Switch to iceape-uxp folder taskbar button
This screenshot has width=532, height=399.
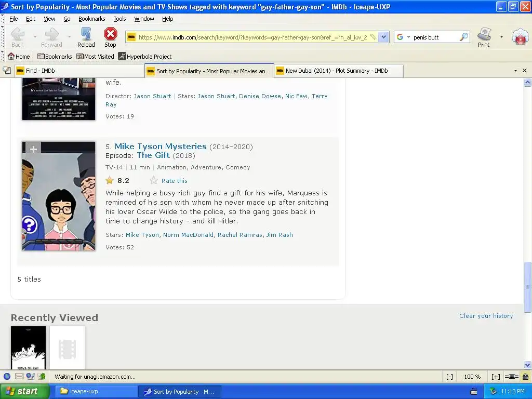(x=96, y=392)
